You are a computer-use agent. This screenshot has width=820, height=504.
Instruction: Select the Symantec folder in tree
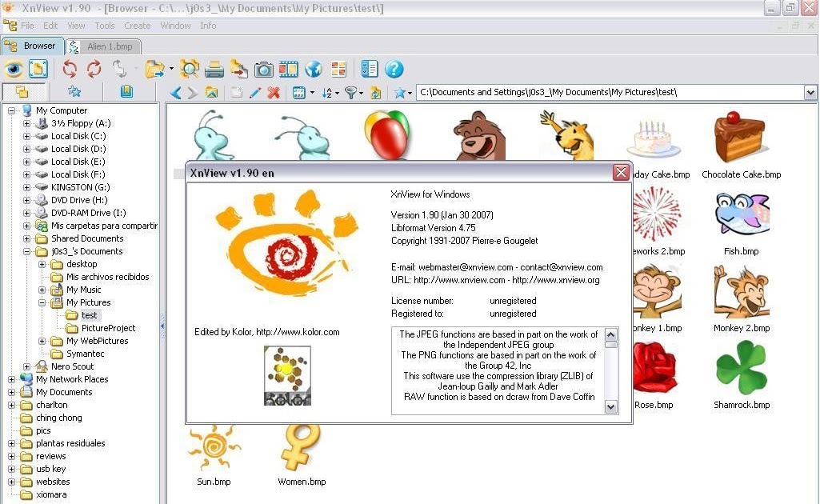(x=85, y=354)
